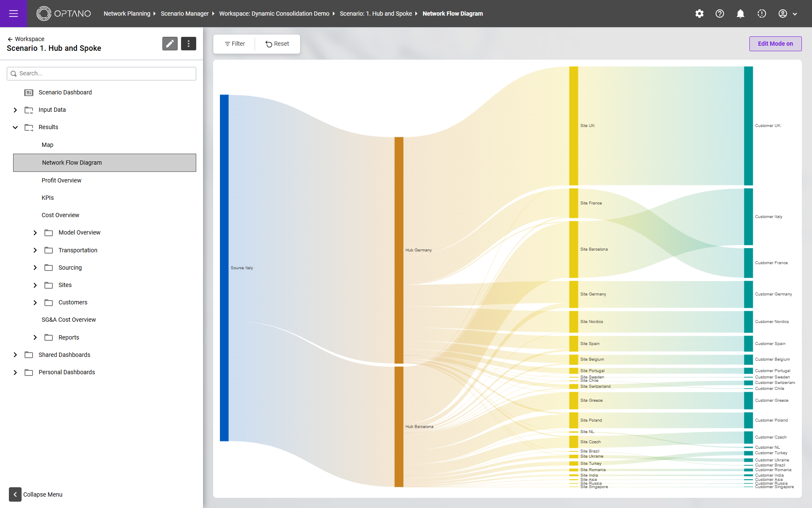Open the notifications bell
This screenshot has width=812, height=508.
pos(740,14)
